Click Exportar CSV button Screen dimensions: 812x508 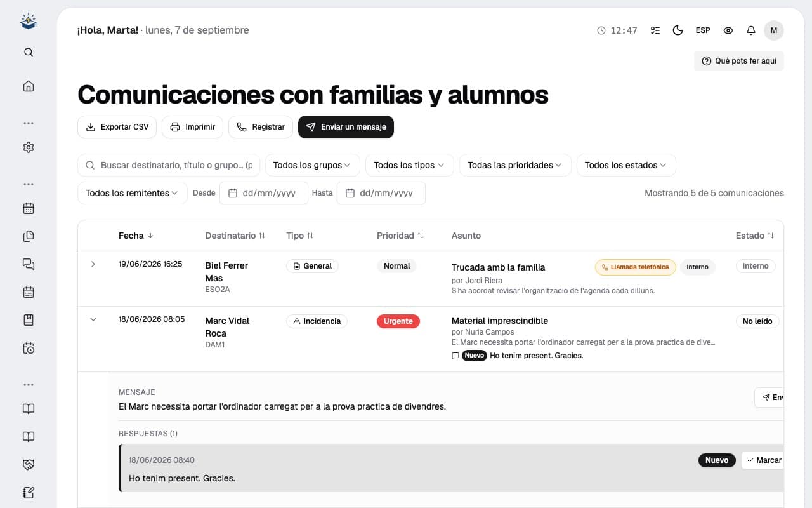pos(117,127)
